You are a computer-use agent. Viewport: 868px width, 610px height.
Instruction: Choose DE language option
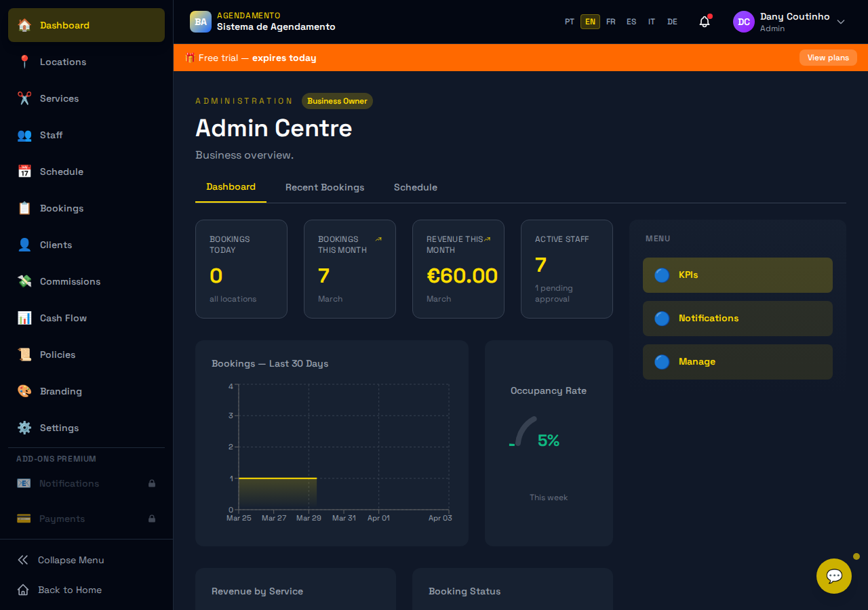[672, 22]
